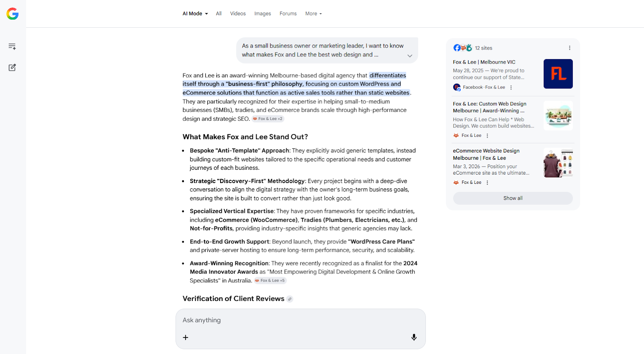Expand the full query prompt chevron
The width and height of the screenshot is (644, 354).
pyautogui.click(x=410, y=56)
